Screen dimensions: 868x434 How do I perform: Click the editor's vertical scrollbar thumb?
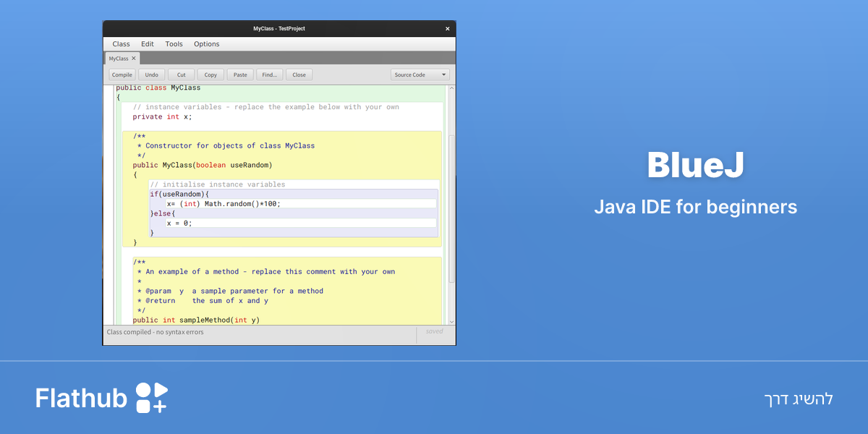[452, 208]
